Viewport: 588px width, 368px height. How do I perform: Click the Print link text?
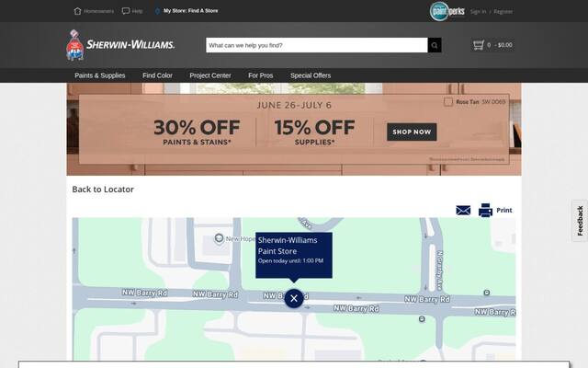pos(504,211)
